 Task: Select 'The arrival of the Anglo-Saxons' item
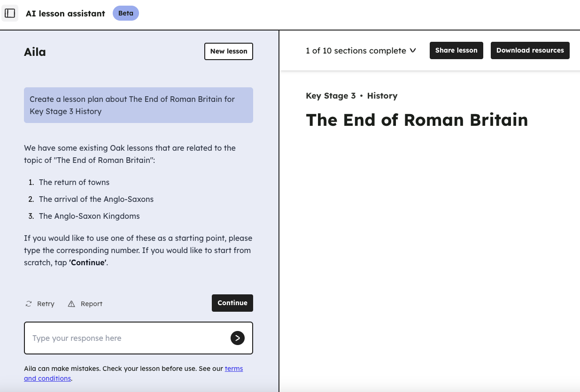96,199
